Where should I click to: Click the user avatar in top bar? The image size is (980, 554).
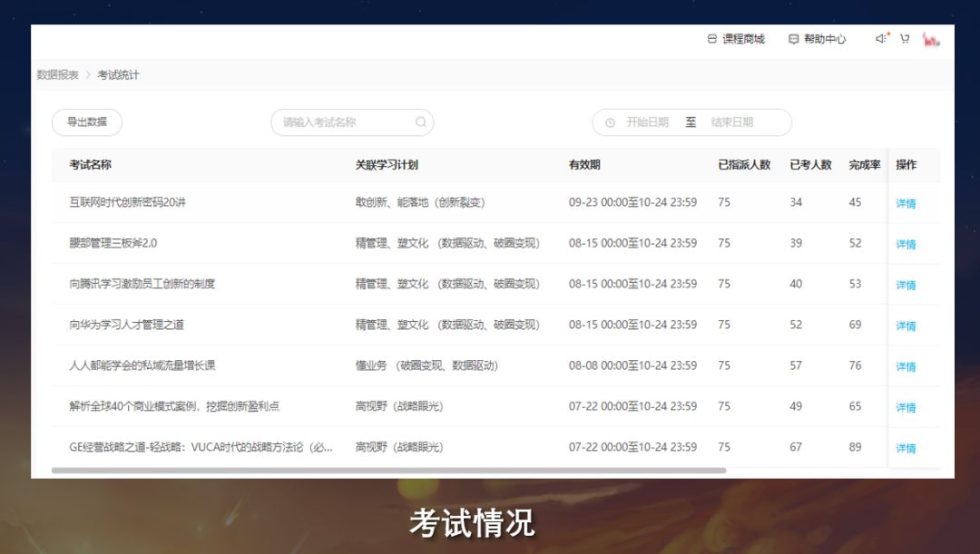[931, 39]
